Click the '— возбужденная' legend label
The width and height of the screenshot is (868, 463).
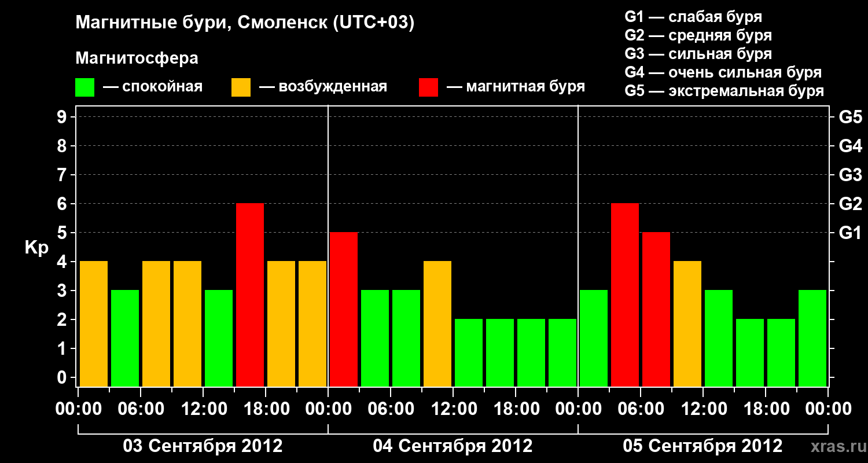(323, 87)
